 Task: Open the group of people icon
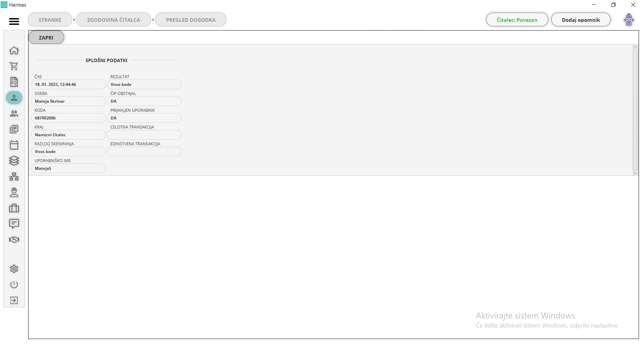coord(14,113)
